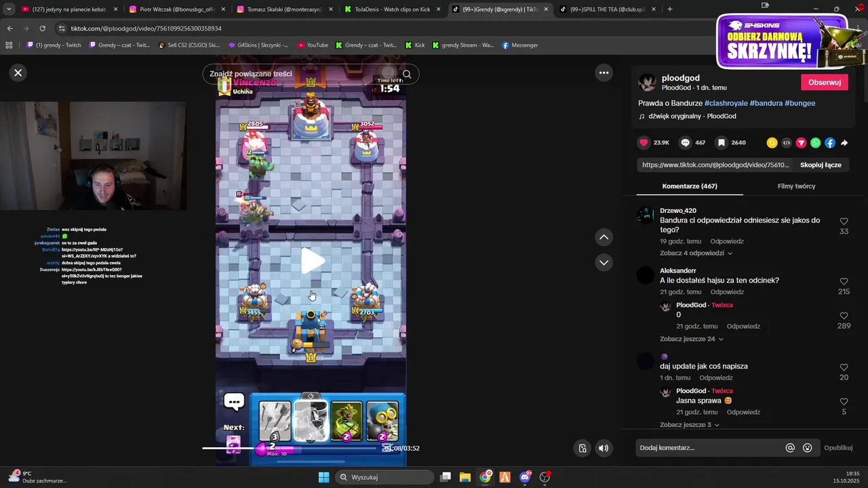The image size is (868, 488).
Task: Reply to Aleksanderr via 'Odpowiedz'
Action: click(x=727, y=292)
